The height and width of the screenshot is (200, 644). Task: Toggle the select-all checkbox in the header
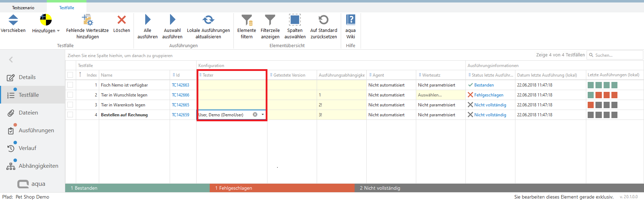click(x=70, y=75)
